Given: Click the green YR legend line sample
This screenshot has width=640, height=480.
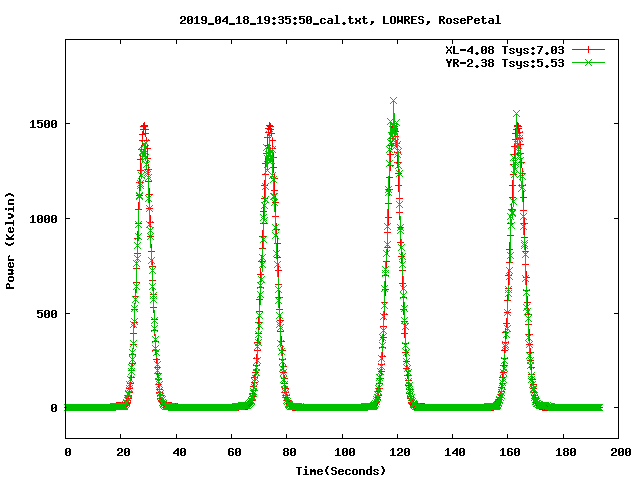Looking at the screenshot, I should click(x=588, y=62).
